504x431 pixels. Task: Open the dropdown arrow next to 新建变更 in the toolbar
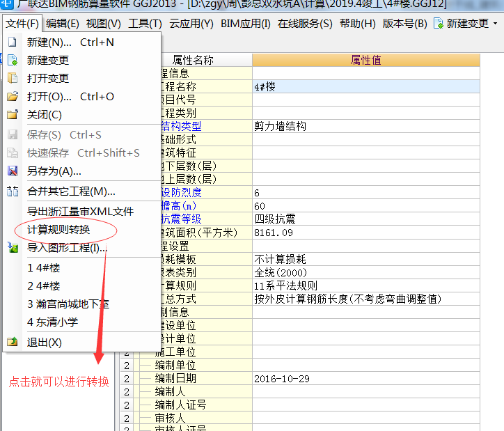click(x=496, y=24)
